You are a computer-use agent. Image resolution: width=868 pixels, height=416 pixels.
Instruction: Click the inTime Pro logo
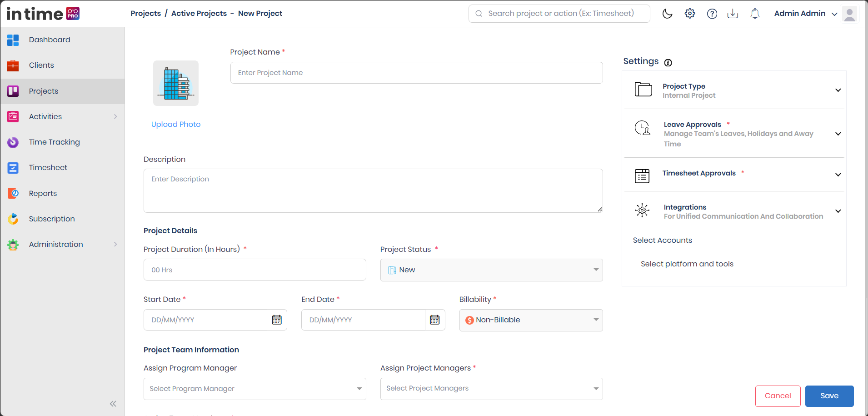[43, 14]
